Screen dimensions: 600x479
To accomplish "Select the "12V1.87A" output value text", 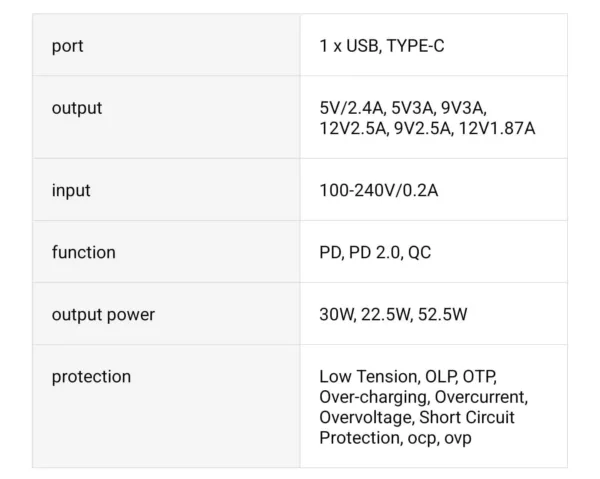I will point(499,128).
